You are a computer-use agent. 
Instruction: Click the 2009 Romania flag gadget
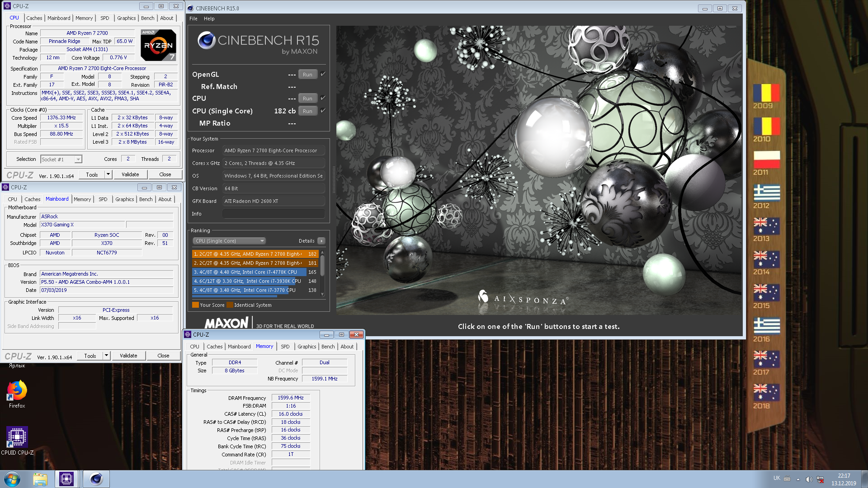pos(766,93)
